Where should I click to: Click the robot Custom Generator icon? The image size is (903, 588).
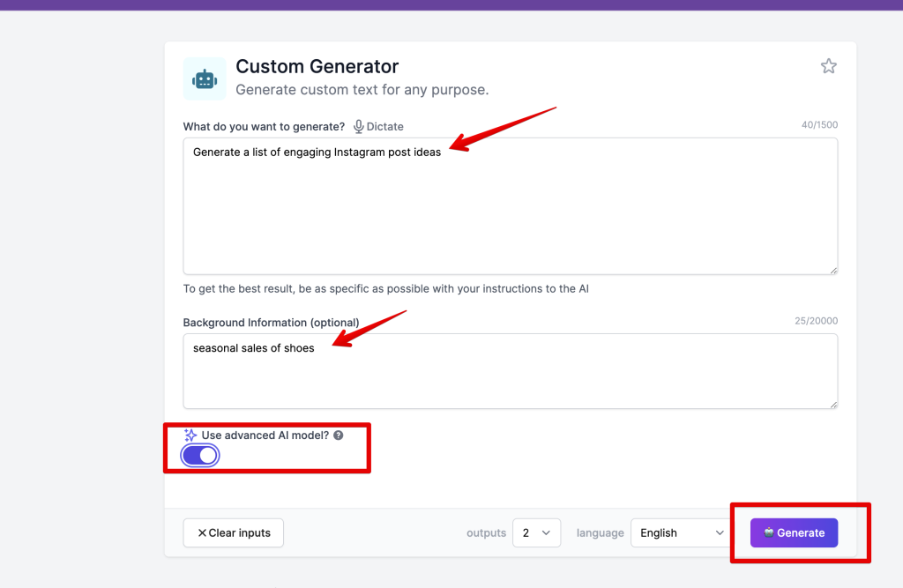[205, 78]
